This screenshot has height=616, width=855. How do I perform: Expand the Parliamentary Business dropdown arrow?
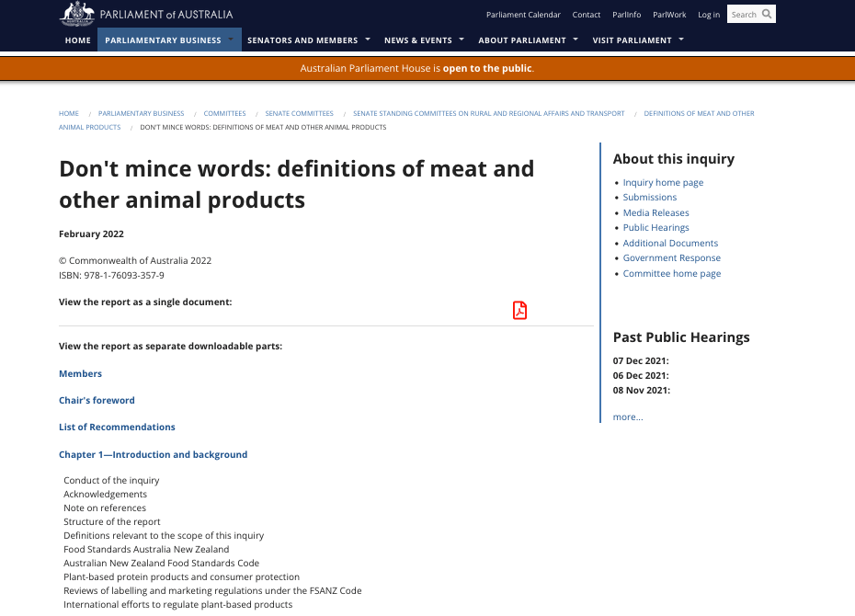pos(232,40)
